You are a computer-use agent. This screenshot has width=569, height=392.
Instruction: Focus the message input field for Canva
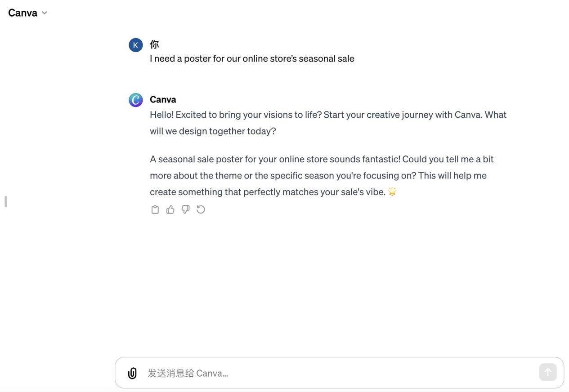337,373
